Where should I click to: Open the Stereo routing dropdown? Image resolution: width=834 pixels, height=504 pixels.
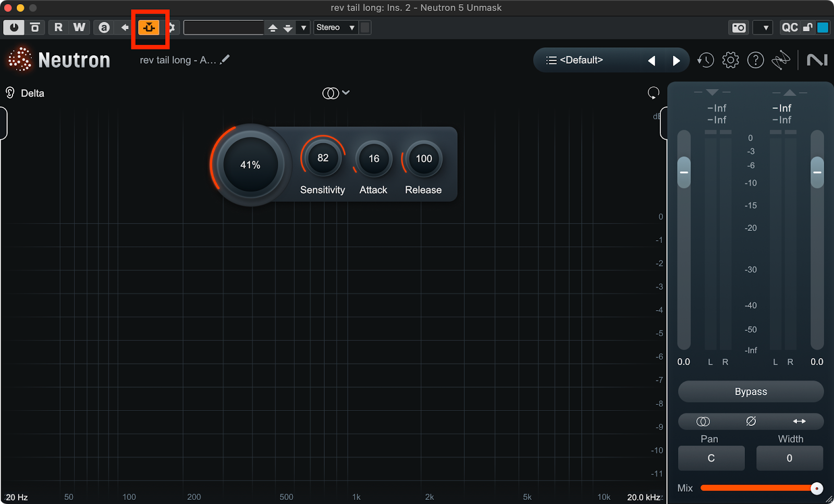335,28
